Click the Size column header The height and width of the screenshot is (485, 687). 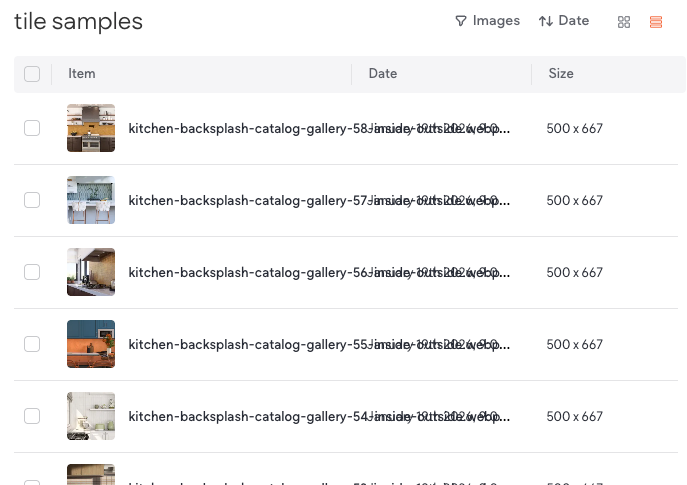click(x=561, y=74)
